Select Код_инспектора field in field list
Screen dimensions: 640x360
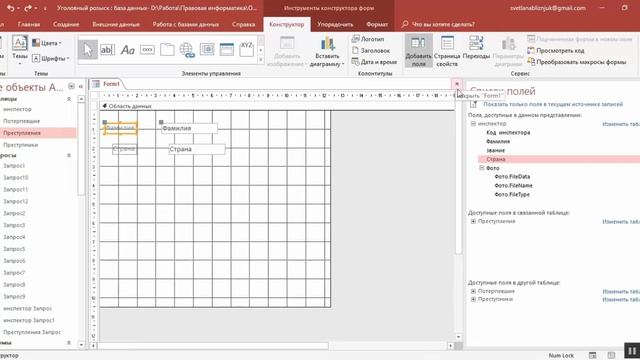(508, 133)
